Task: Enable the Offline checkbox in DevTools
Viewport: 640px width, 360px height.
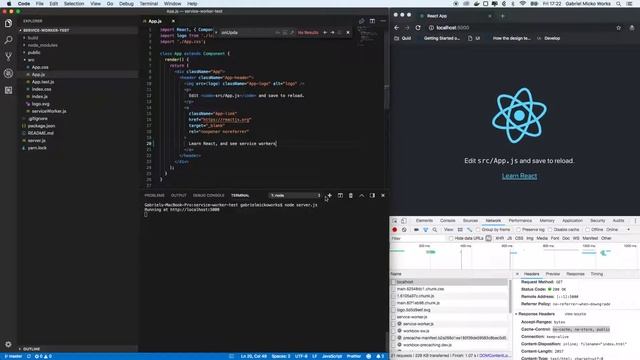Action: pos(587,230)
